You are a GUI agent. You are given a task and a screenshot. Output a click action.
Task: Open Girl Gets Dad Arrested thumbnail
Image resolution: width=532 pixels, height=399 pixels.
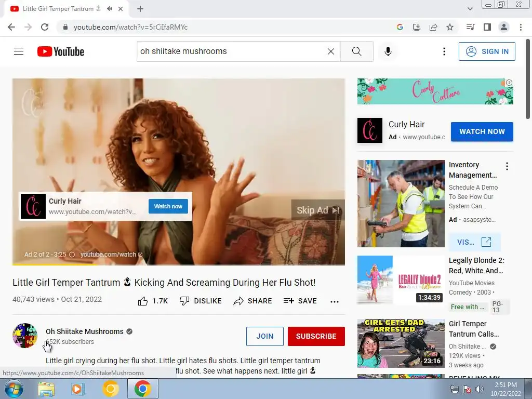pyautogui.click(x=401, y=343)
